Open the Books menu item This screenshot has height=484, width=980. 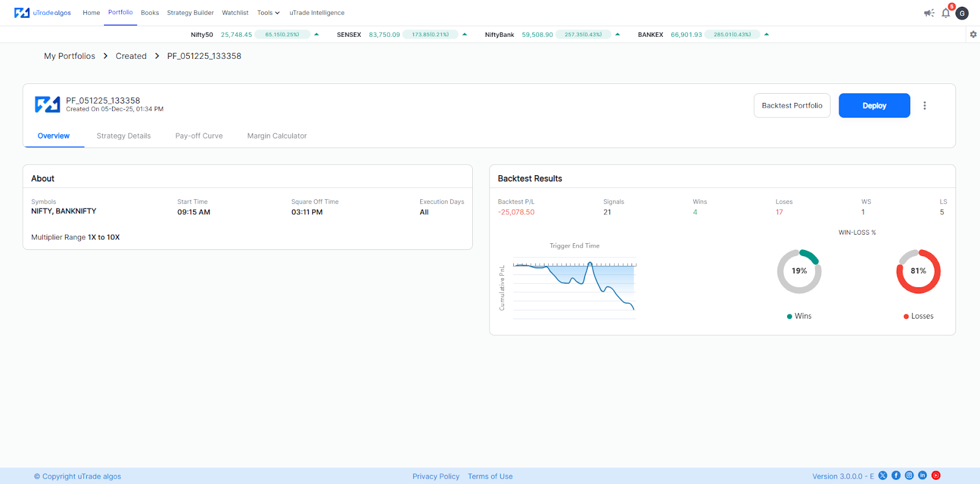[x=150, y=13]
